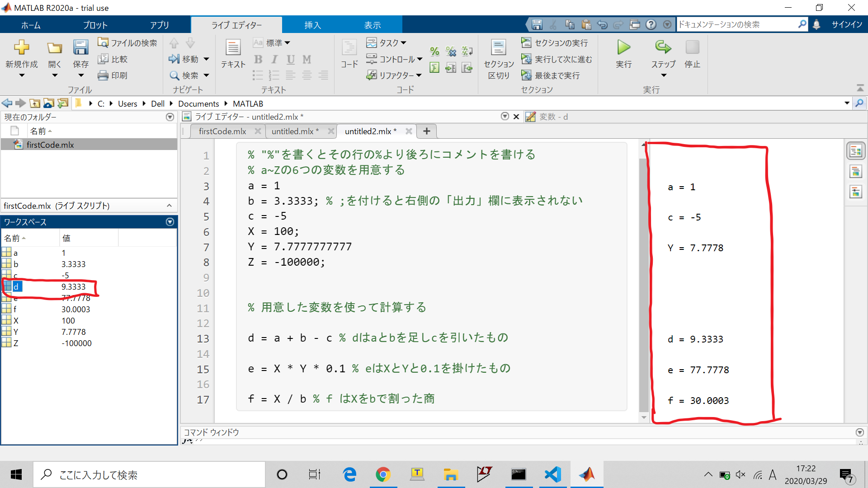
Task: Switch to output-on-right view
Action: 856,151
